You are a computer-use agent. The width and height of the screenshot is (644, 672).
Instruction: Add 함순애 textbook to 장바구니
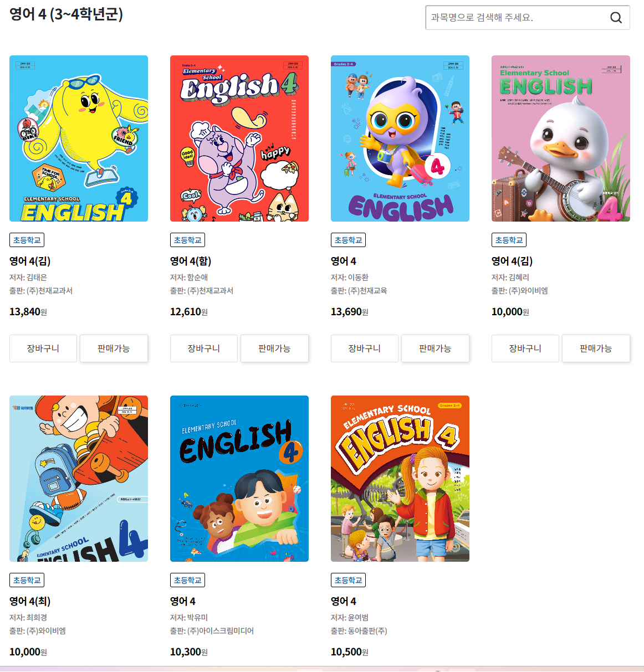pyautogui.click(x=204, y=348)
